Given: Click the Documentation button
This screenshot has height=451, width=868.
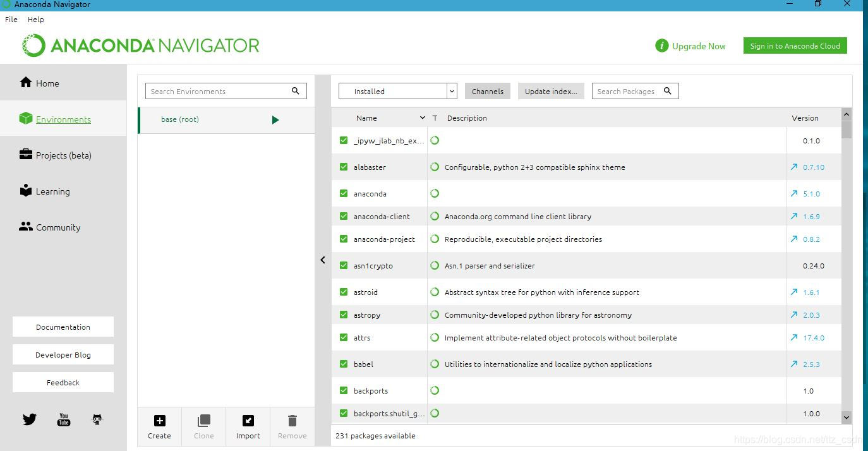Looking at the screenshot, I should [x=63, y=327].
